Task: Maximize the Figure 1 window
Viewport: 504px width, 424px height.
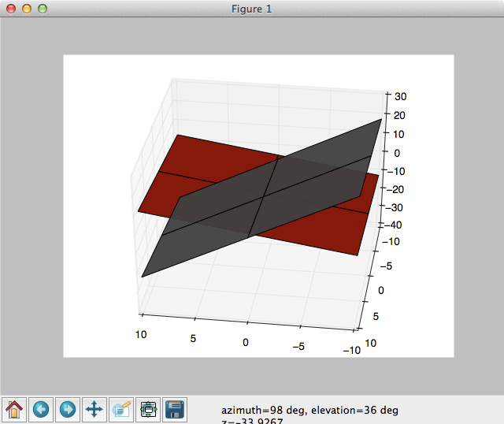Action: [x=43, y=9]
